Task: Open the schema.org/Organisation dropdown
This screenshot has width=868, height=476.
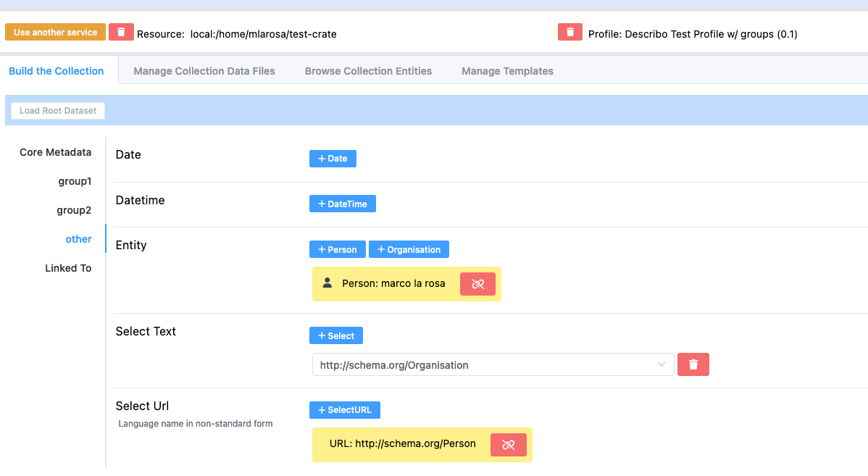Action: pyautogui.click(x=493, y=364)
